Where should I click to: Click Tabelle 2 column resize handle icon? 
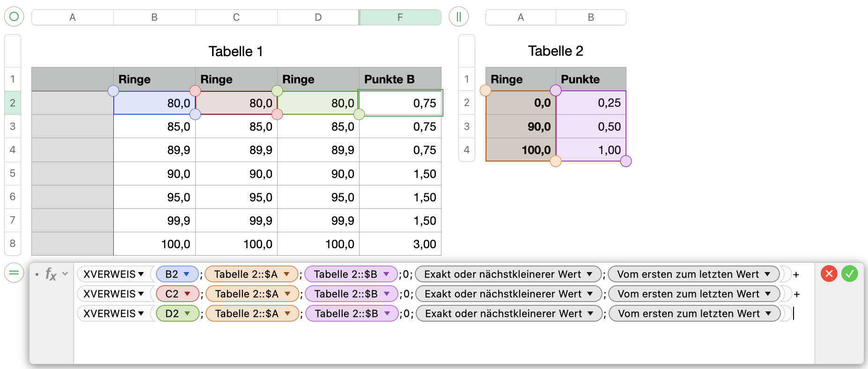tap(459, 17)
